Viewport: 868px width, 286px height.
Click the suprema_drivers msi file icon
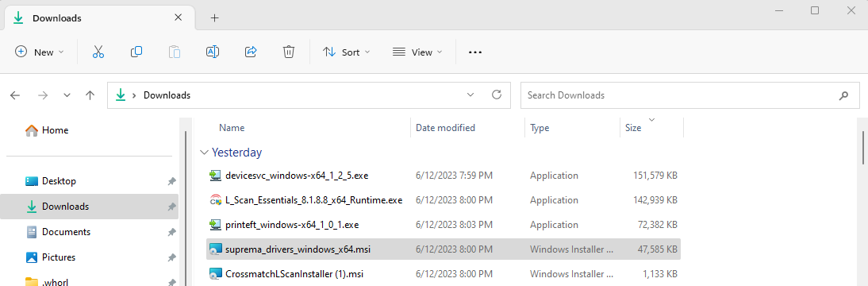tap(215, 249)
